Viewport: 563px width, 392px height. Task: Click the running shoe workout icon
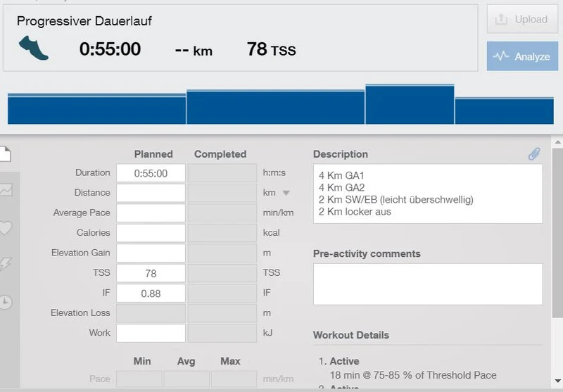pyautogui.click(x=33, y=48)
